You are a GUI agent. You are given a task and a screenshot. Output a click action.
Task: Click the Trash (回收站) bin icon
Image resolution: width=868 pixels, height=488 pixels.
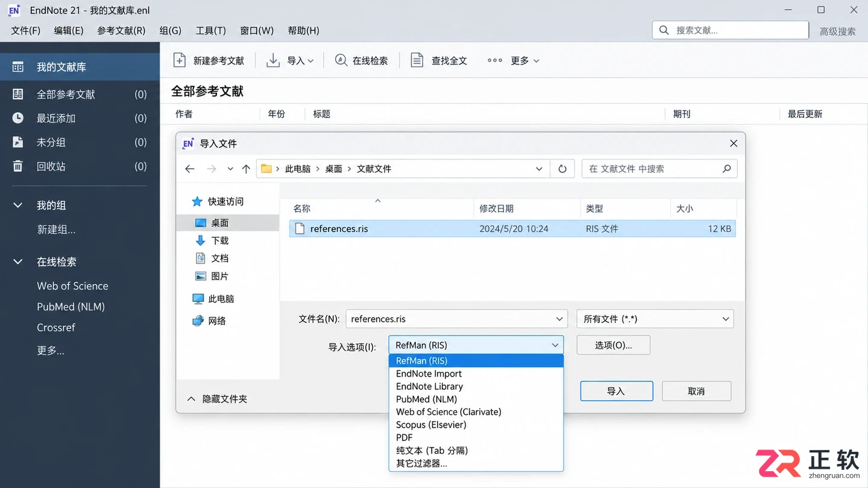point(18,166)
